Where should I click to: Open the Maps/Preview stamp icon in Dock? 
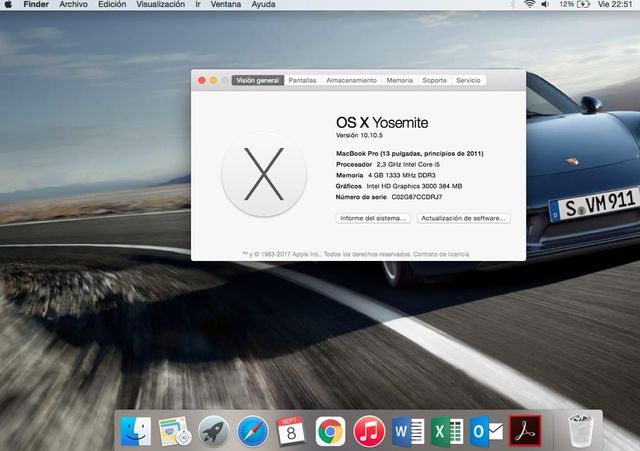pyautogui.click(x=175, y=431)
